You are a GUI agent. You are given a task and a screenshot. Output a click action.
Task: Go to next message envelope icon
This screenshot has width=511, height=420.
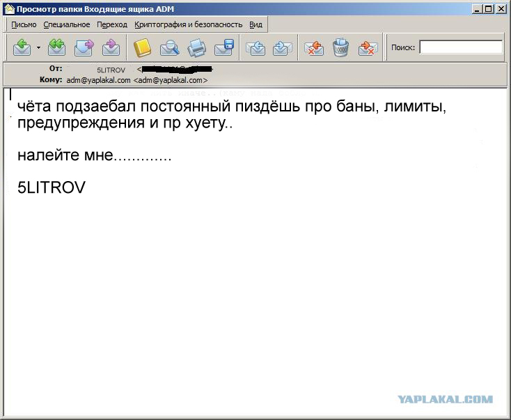tap(282, 48)
